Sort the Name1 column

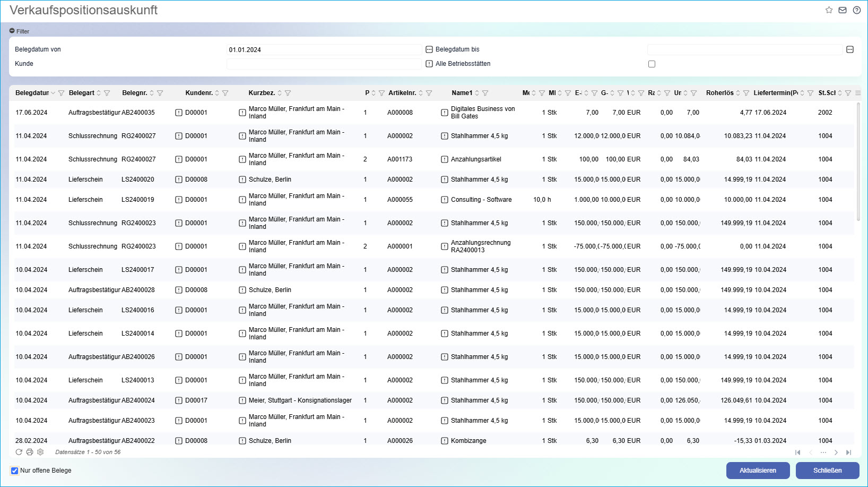pyautogui.click(x=477, y=93)
